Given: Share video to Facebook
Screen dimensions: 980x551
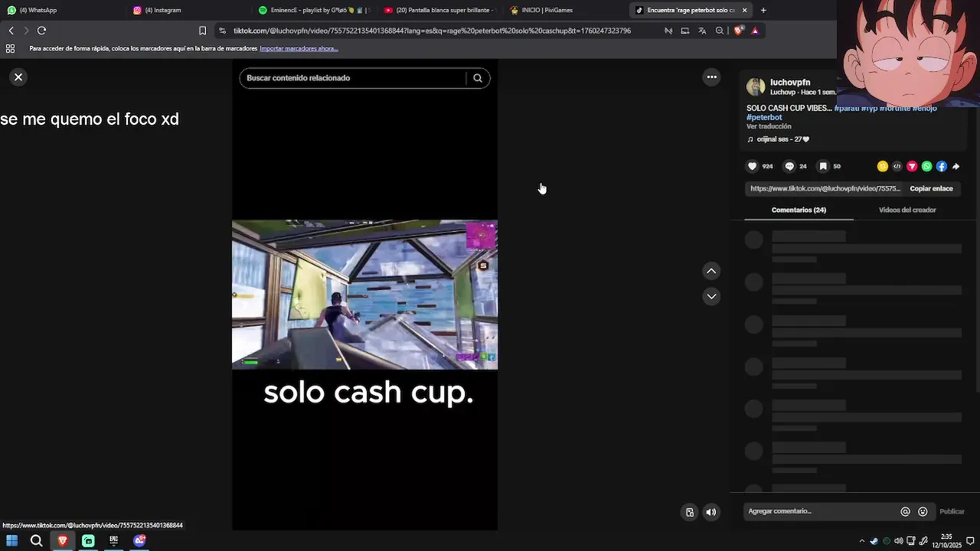Looking at the screenshot, I should (x=942, y=166).
